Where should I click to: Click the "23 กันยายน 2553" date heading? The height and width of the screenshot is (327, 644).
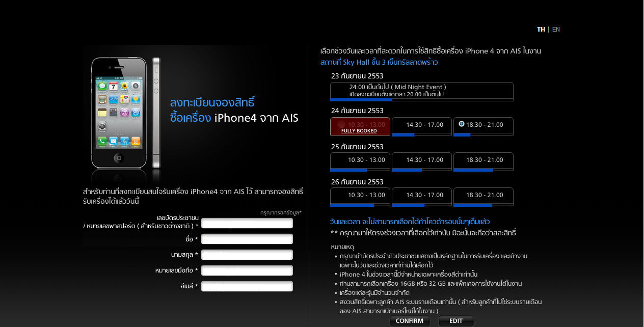[357, 76]
